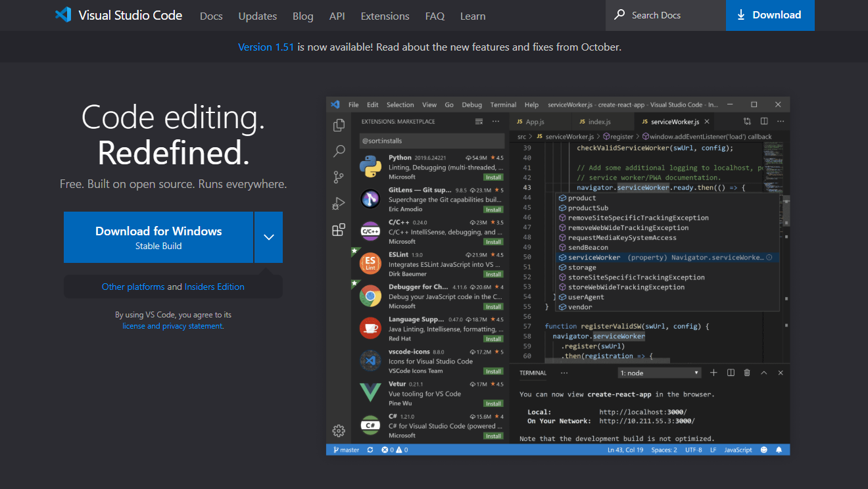Switch to the App.js editor tab
868x489 pixels.
pyautogui.click(x=541, y=122)
